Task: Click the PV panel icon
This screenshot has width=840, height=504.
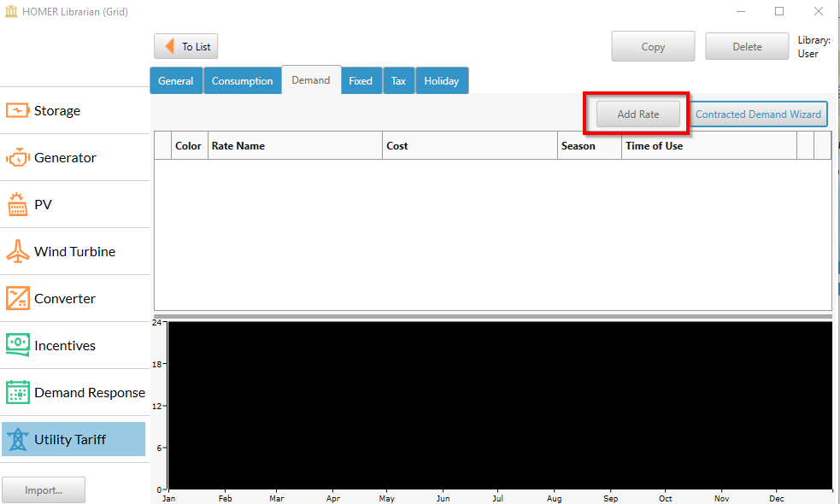Action: pyautogui.click(x=19, y=204)
